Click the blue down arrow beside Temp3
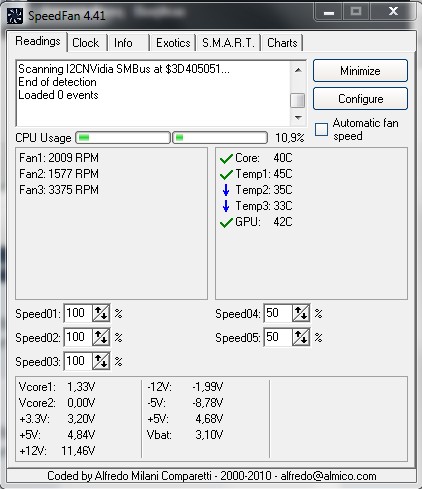The image size is (422, 489). 226,206
